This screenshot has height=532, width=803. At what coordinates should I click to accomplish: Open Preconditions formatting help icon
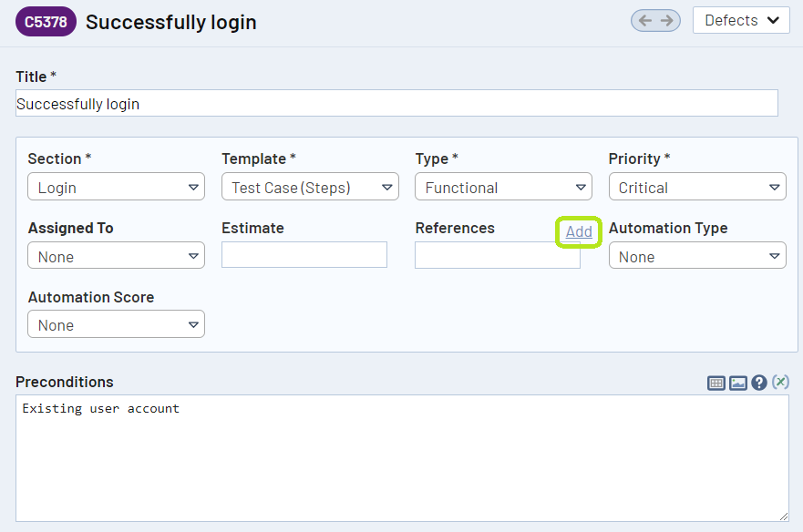tap(759, 384)
